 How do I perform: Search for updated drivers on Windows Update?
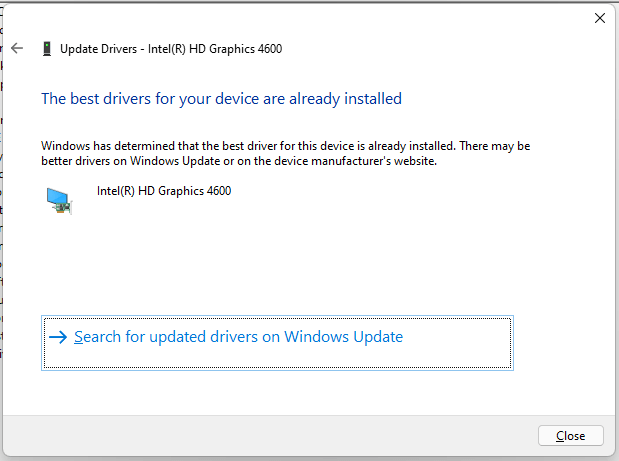277,343
